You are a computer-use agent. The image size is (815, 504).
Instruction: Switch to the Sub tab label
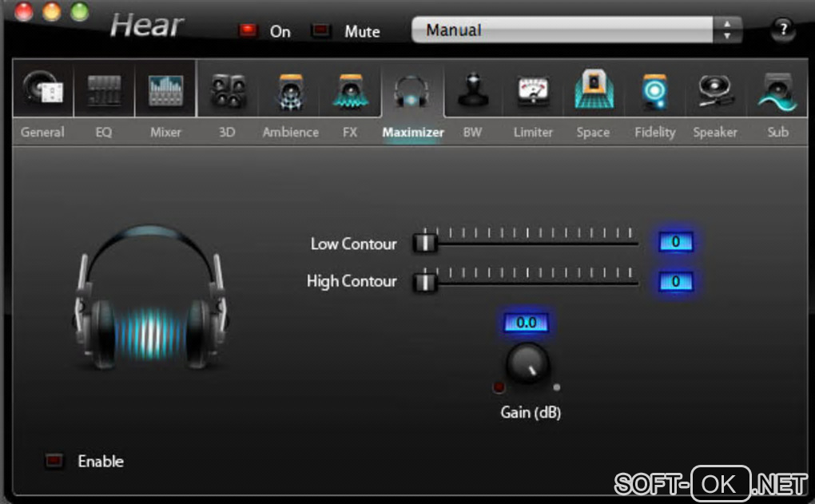pyautogui.click(x=778, y=132)
